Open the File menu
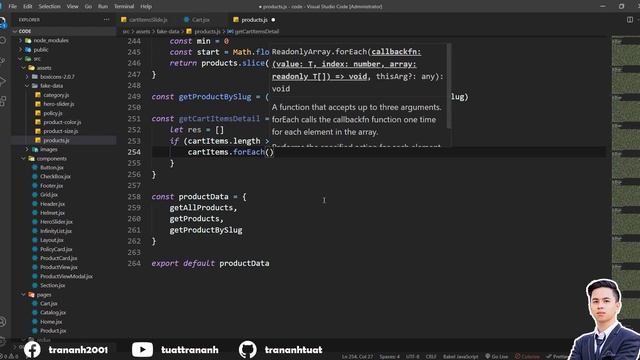Image resolution: width=640 pixels, height=360 pixels. coord(13,6)
